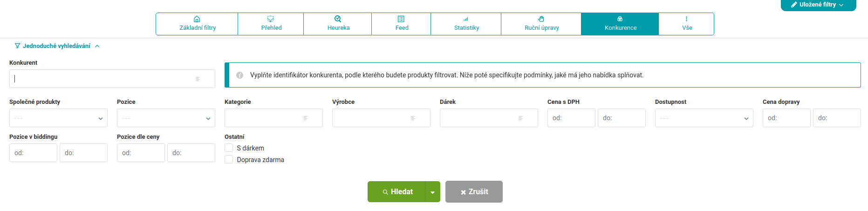Open the Společné produkty dropdown
Image resolution: width=868 pixels, height=211 pixels.
(x=58, y=118)
